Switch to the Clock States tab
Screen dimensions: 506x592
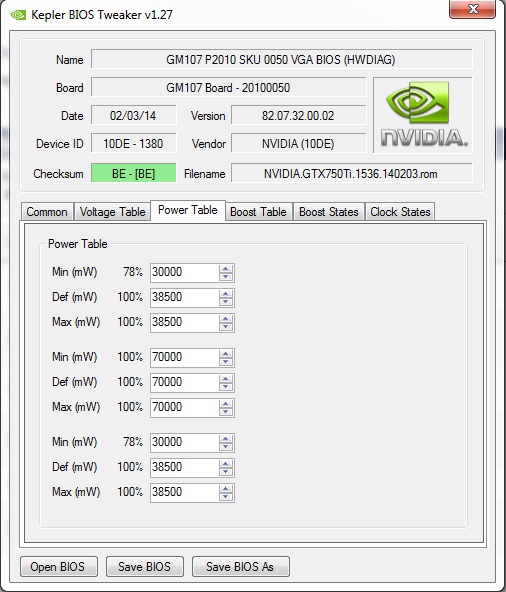400,212
